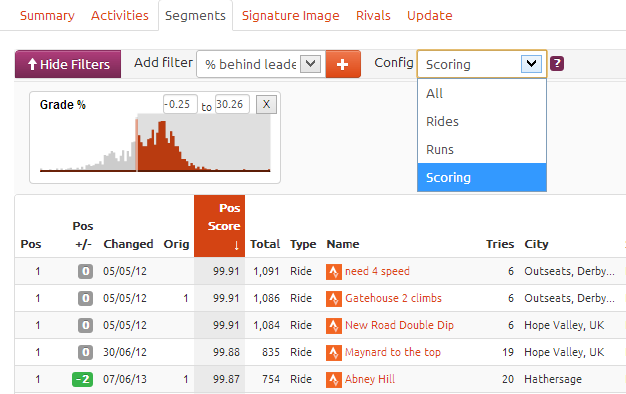626x394 pixels.
Task: Click the 1,086 total value
Action: pyautogui.click(x=266, y=298)
